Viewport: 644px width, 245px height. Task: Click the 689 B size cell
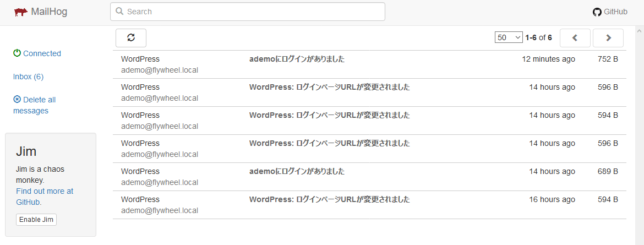click(x=608, y=171)
